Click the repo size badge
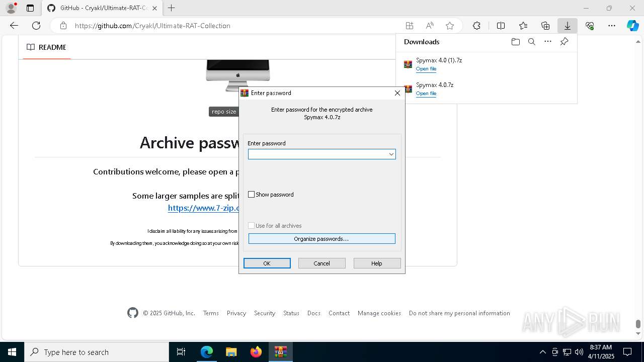The height and width of the screenshot is (362, 644). [x=224, y=112]
